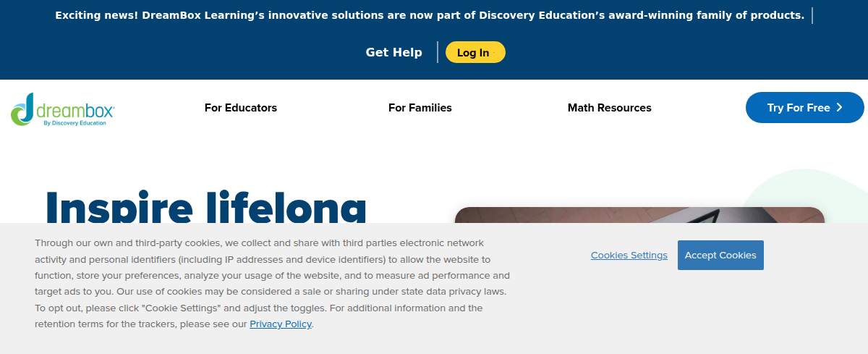Open the Cookies Settings link
Screen dimensions: 868x354
[x=629, y=255]
